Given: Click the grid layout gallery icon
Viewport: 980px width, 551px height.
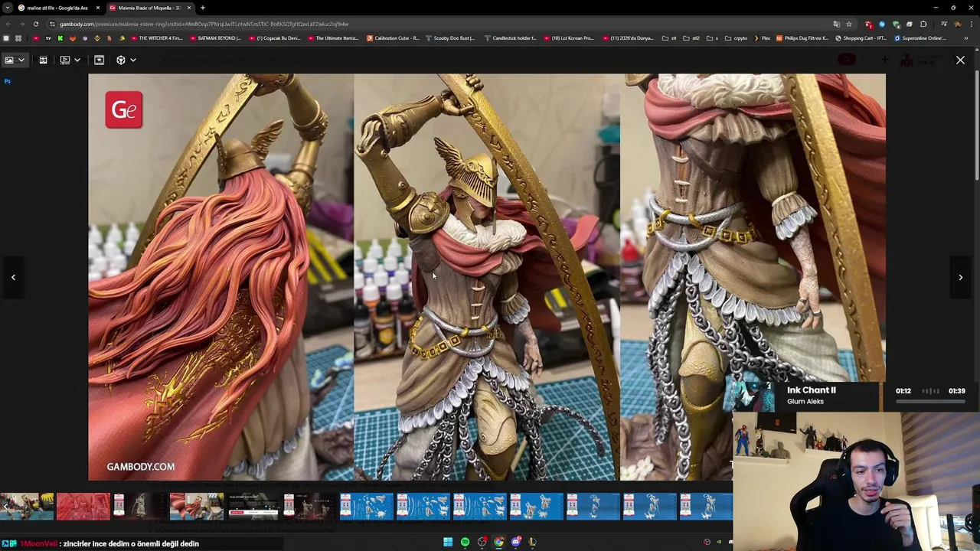Looking at the screenshot, I should point(43,60).
